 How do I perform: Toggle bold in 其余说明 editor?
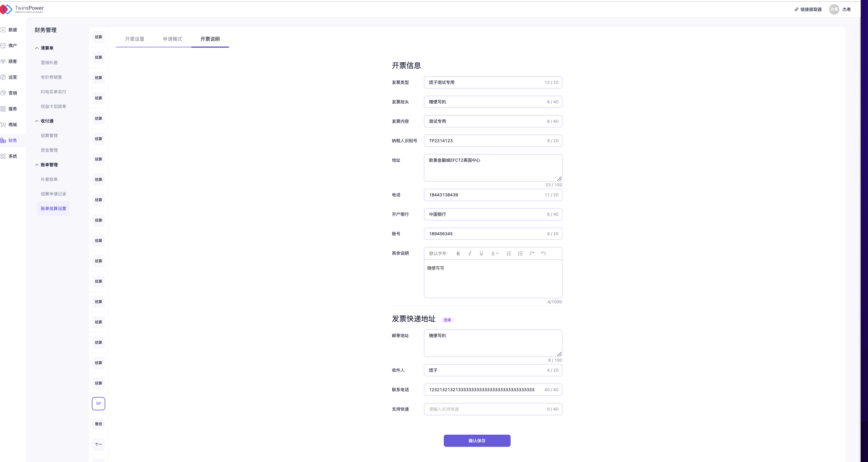coord(458,253)
